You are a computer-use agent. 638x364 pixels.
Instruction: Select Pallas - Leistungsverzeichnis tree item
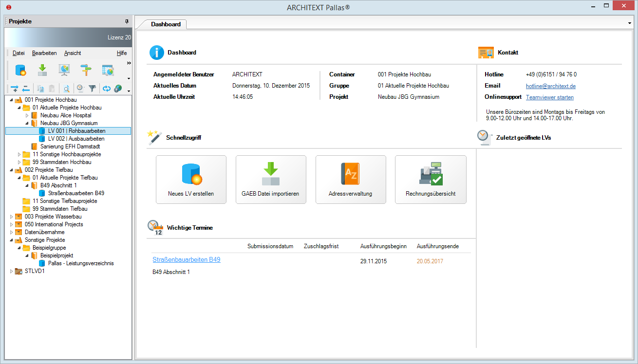click(81, 263)
